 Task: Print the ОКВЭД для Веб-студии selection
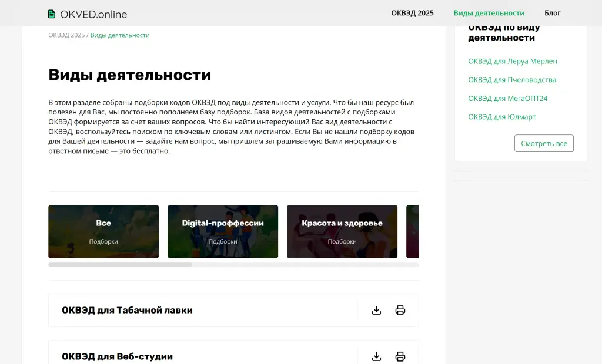[400, 356]
